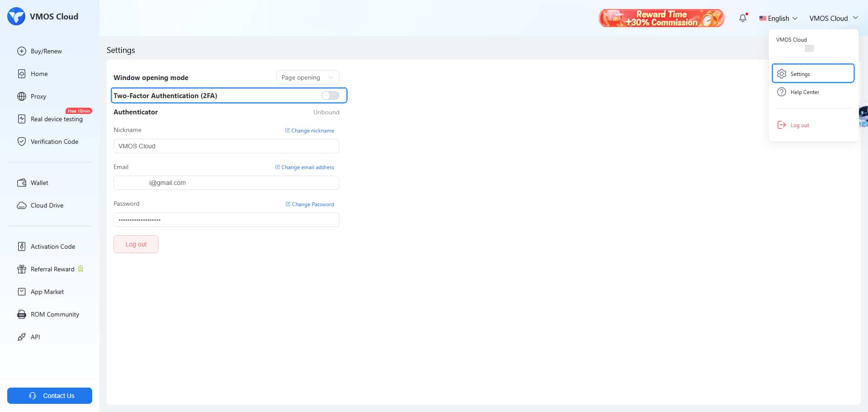Click the ROM Community icon
The width and height of the screenshot is (868, 412).
[x=22, y=314]
